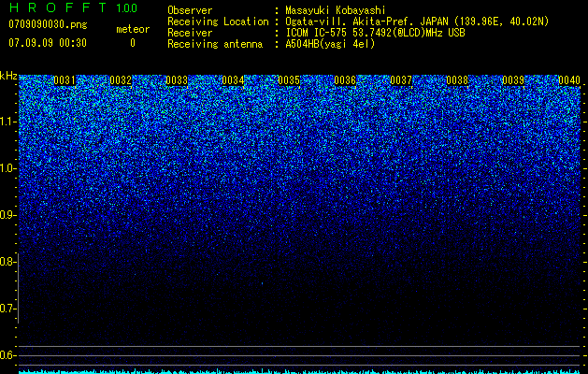Click the Receiver label
The height and width of the screenshot is (374, 588).
[190, 33]
